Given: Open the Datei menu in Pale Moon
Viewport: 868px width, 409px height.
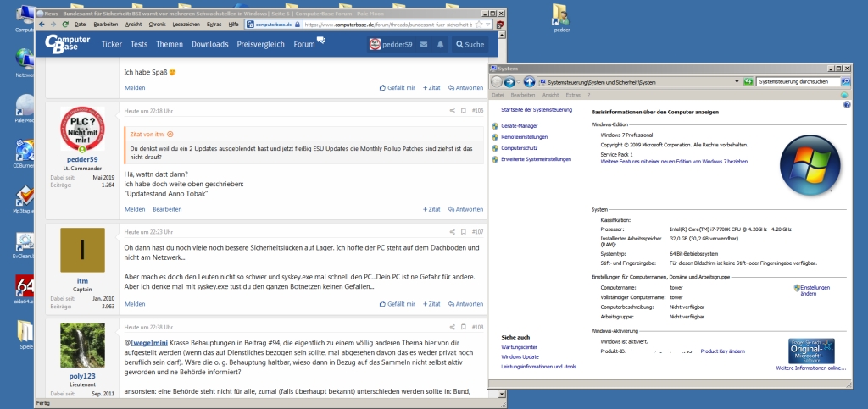Looking at the screenshot, I should coord(81,25).
